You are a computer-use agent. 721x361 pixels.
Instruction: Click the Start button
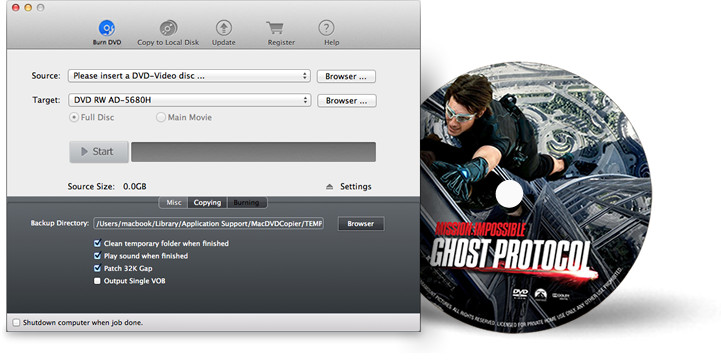pyautogui.click(x=98, y=152)
